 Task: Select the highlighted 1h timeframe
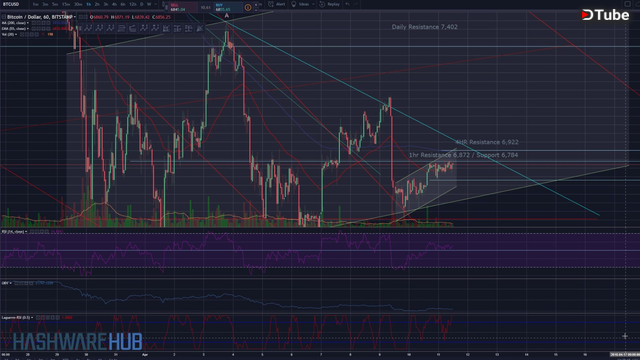coord(89,4)
